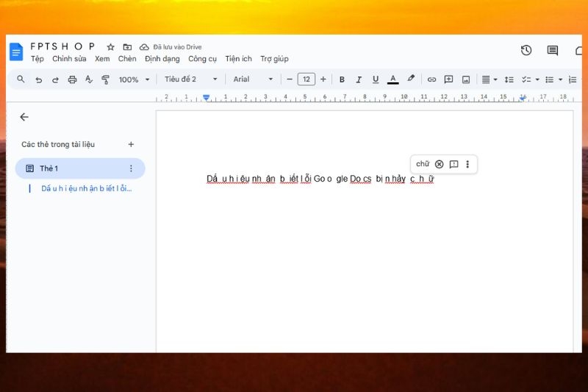This screenshot has height=392, width=588.
Task: Redo the last action
Action: [x=55, y=79]
